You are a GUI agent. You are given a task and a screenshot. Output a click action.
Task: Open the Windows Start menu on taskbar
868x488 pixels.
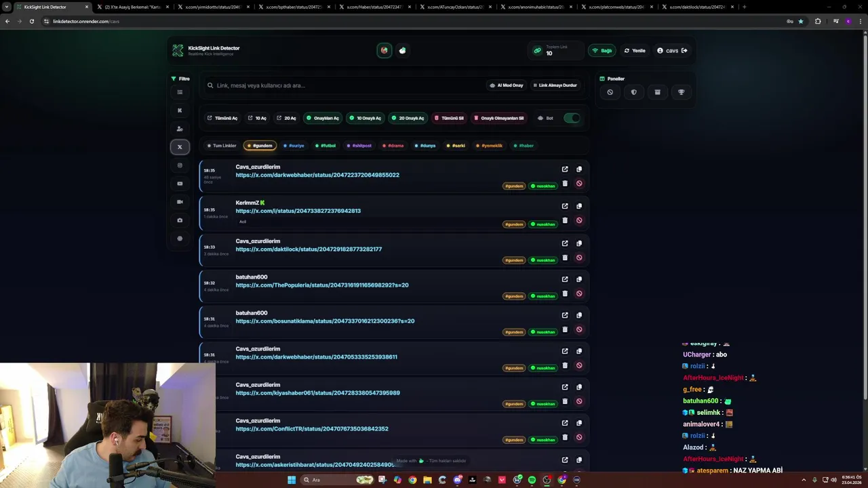(x=292, y=480)
